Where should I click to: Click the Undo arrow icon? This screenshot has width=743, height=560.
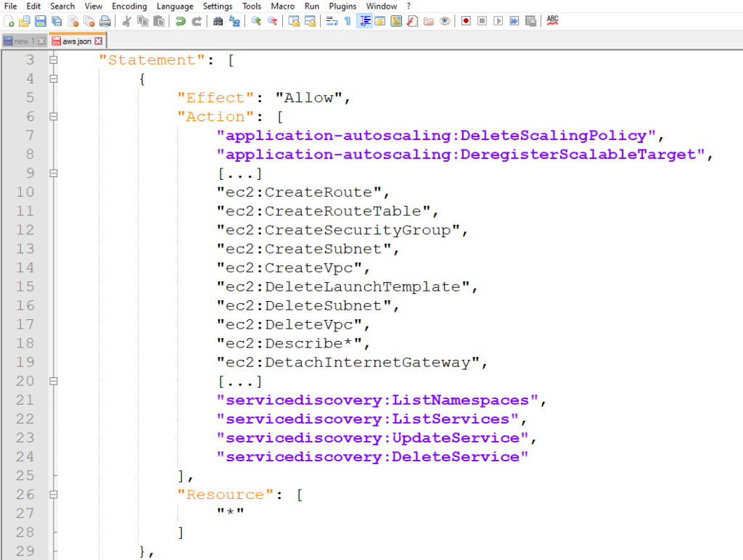click(181, 21)
